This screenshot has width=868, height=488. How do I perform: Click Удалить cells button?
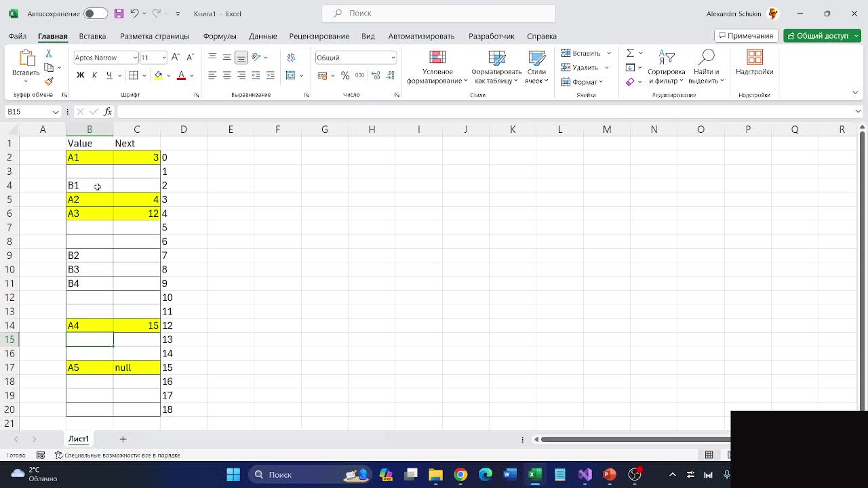tap(585, 67)
